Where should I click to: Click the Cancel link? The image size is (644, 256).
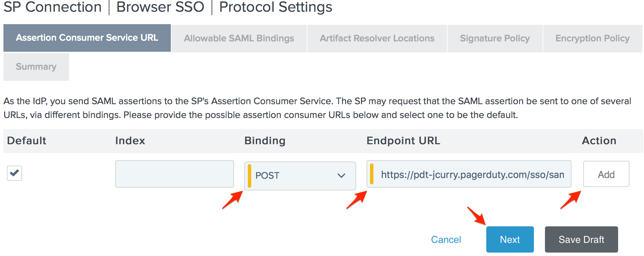[446, 239]
